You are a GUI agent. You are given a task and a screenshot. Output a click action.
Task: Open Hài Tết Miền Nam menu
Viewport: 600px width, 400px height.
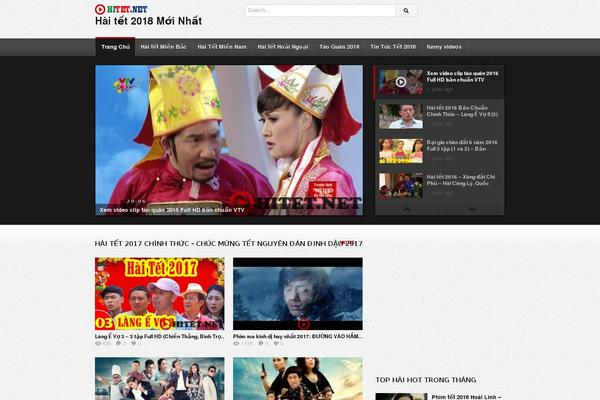[x=222, y=47]
